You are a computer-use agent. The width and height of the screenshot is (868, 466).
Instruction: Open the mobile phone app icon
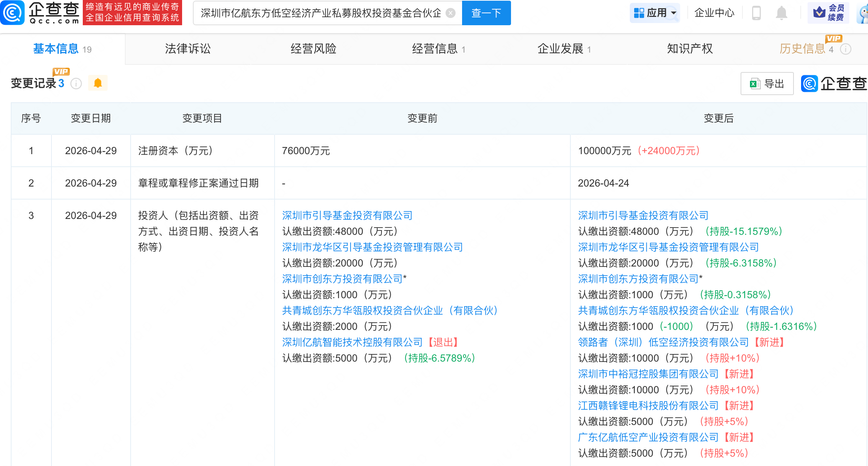click(x=756, y=13)
